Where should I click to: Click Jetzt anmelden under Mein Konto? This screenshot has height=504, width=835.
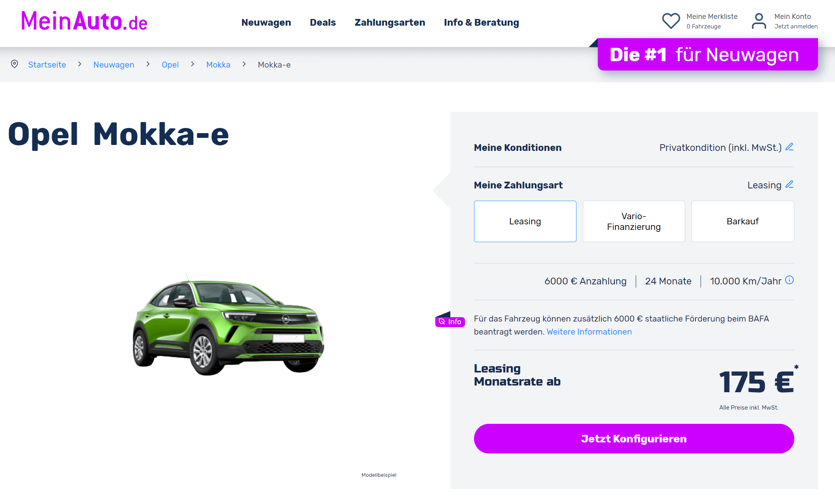pyautogui.click(x=796, y=26)
